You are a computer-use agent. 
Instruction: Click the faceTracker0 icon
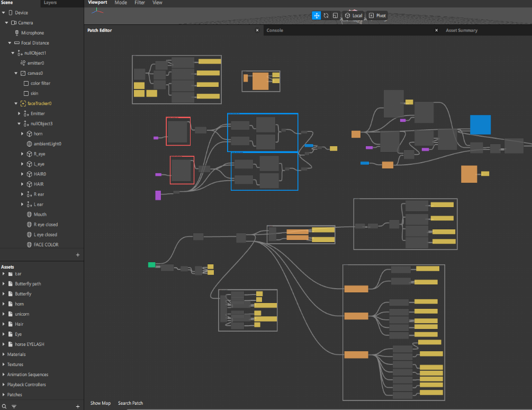pyautogui.click(x=23, y=103)
